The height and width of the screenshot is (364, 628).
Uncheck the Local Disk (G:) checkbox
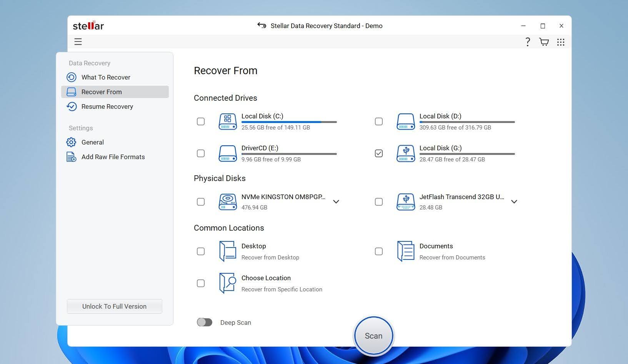click(x=379, y=153)
